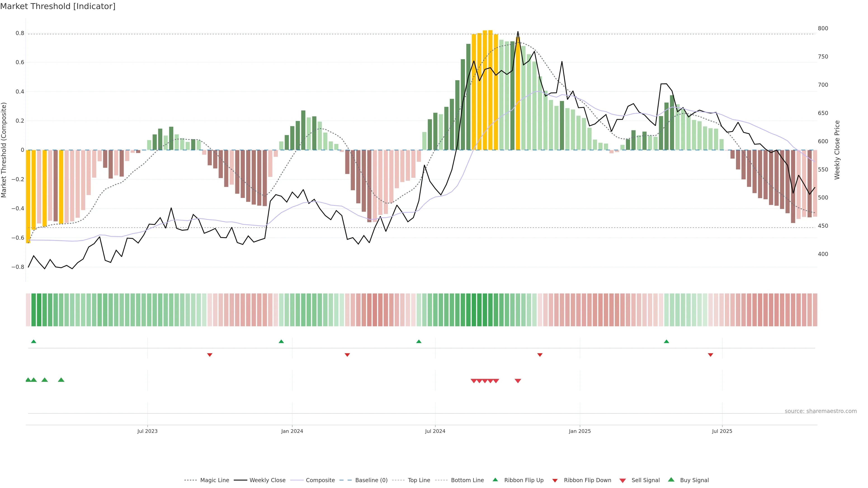The height and width of the screenshot is (488, 868).
Task: Click the Ribbon Flip Up legend triangle
Action: click(495, 480)
